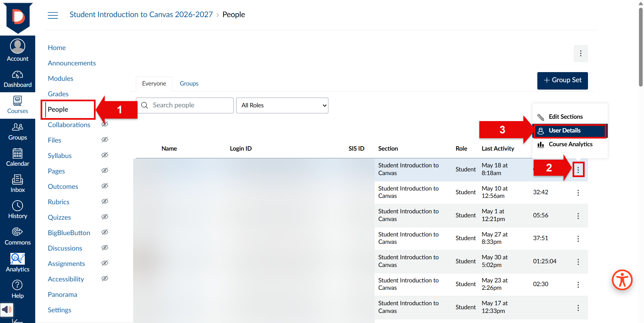Screen dimensions: 644x323
Task: Open the Account global menu
Action: 17,50
